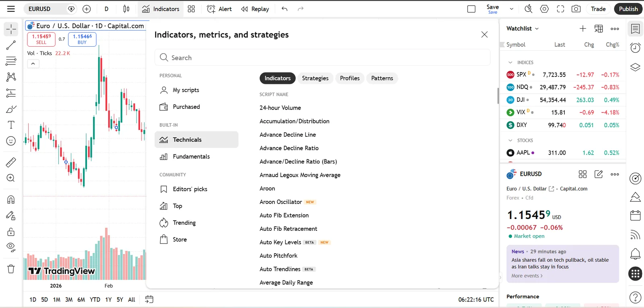Expand the Save layout dropdown arrow
The image size is (644, 308).
click(x=511, y=9)
